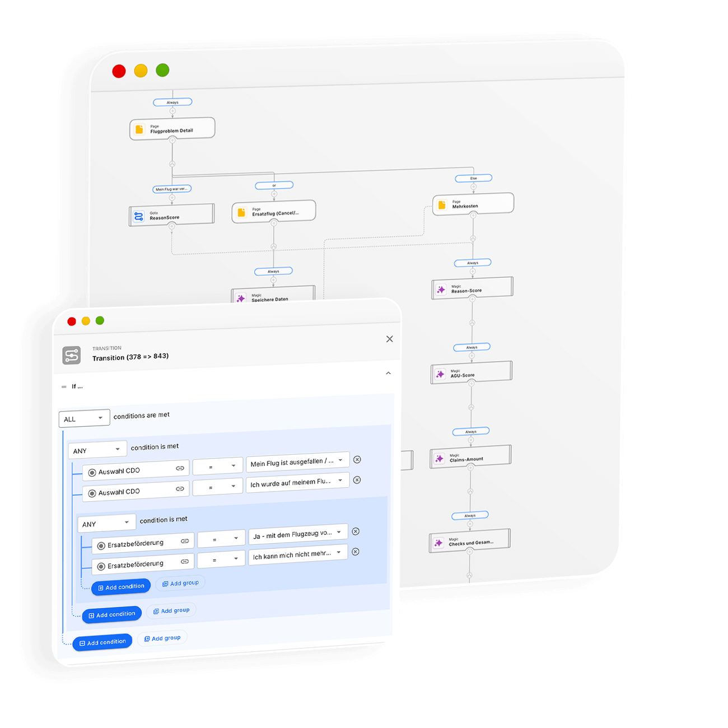Select radio icon of first Auswahl CDO
The image size is (728, 728).
coord(92,473)
